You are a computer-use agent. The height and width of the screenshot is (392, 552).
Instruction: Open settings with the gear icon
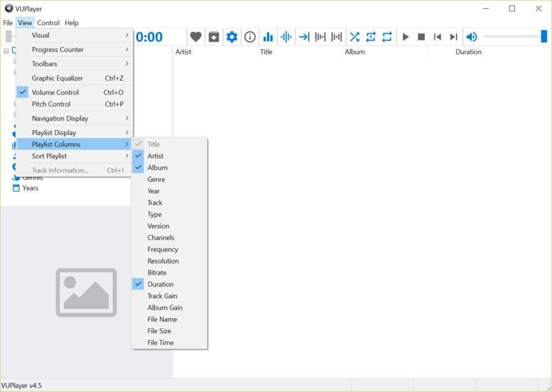click(x=232, y=37)
